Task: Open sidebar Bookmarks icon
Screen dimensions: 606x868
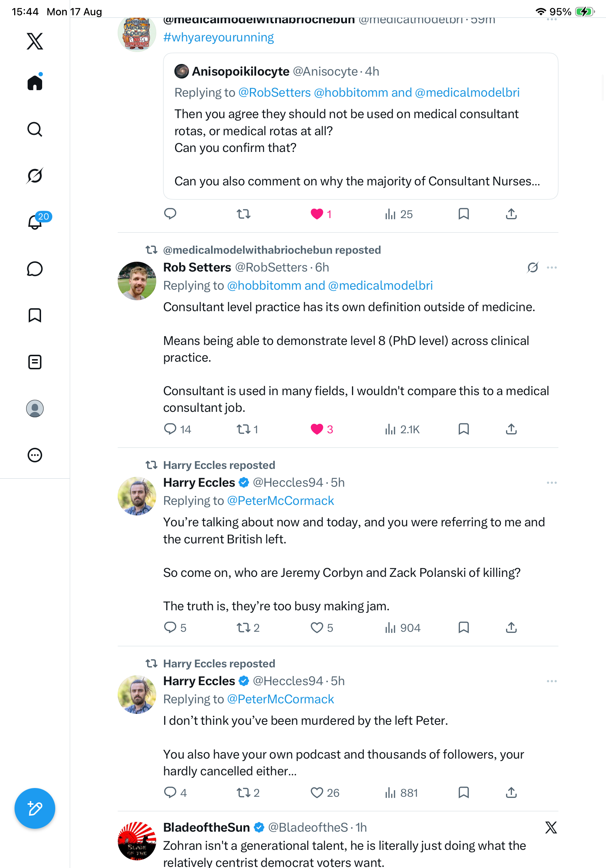Action: (x=35, y=315)
